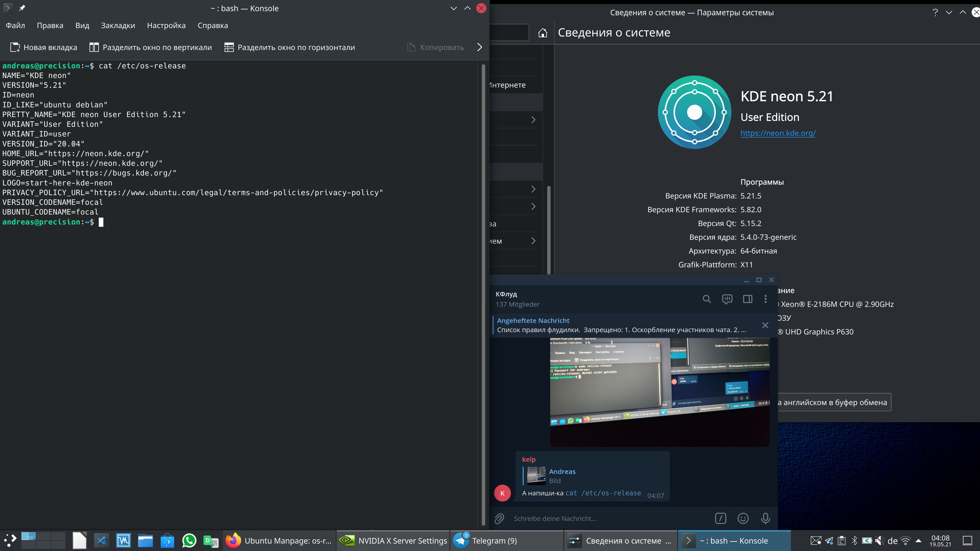Toggle the Telegram side panel icon
Image resolution: width=980 pixels, height=551 pixels.
pyautogui.click(x=748, y=299)
